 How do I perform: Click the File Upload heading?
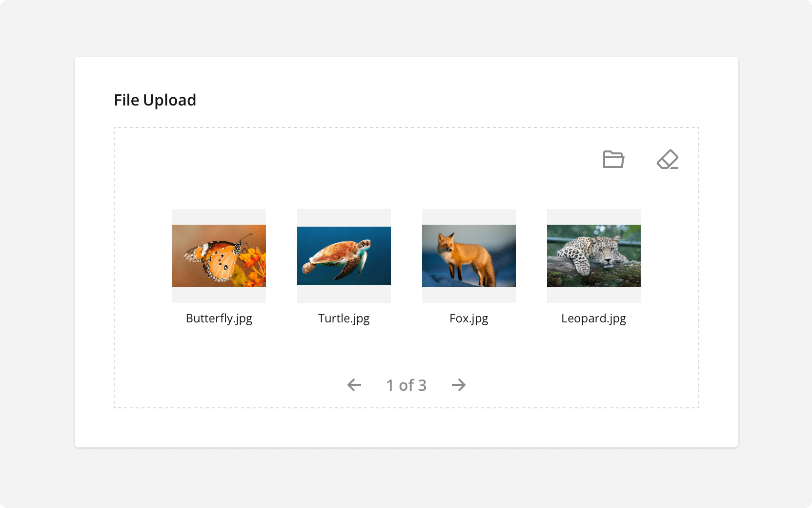155,100
